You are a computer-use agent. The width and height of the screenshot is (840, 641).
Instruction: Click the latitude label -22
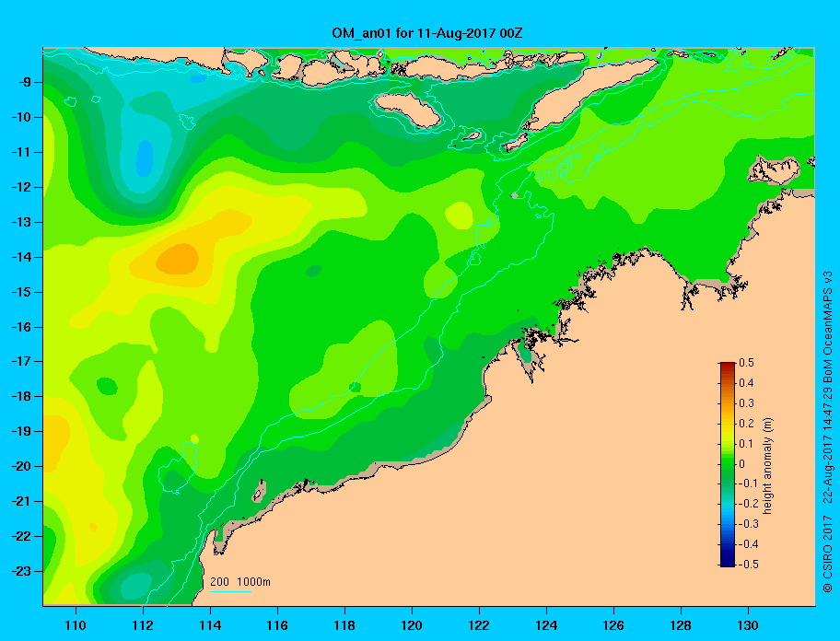point(21,537)
